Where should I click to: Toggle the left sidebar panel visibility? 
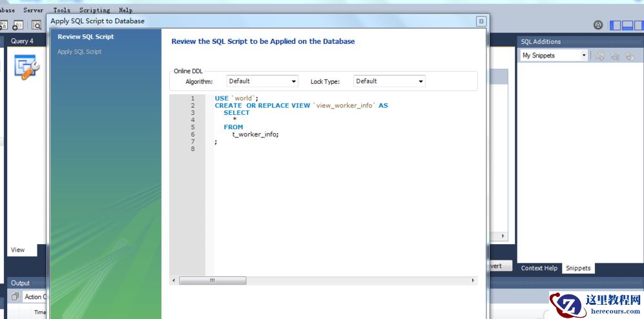click(616, 25)
